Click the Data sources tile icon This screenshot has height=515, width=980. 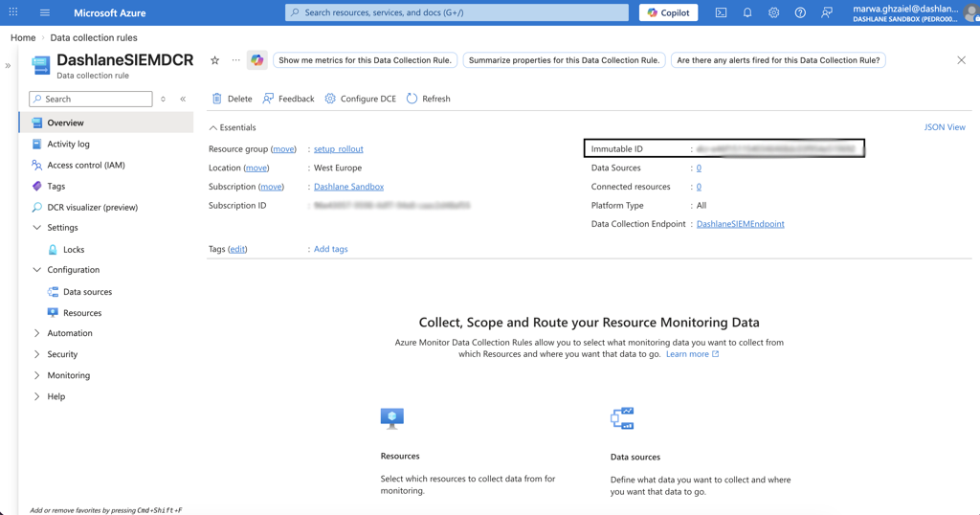tap(622, 418)
